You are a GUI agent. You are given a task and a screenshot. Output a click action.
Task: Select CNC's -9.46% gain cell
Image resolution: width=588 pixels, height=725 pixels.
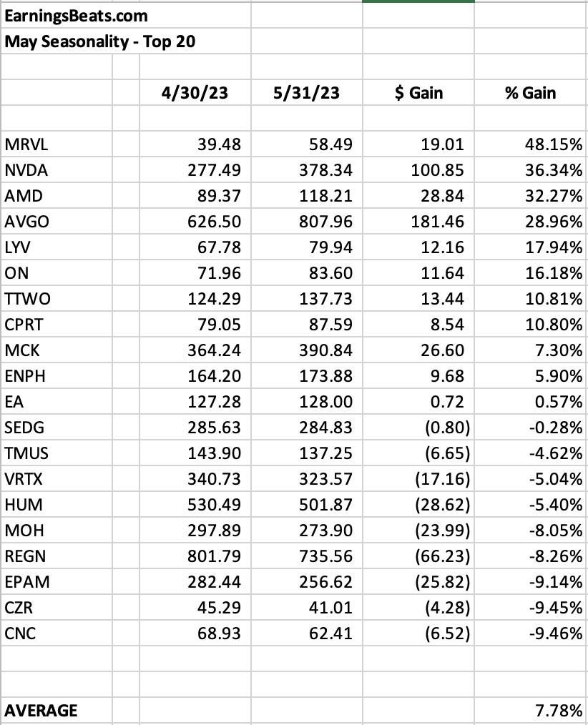pyautogui.click(x=531, y=633)
